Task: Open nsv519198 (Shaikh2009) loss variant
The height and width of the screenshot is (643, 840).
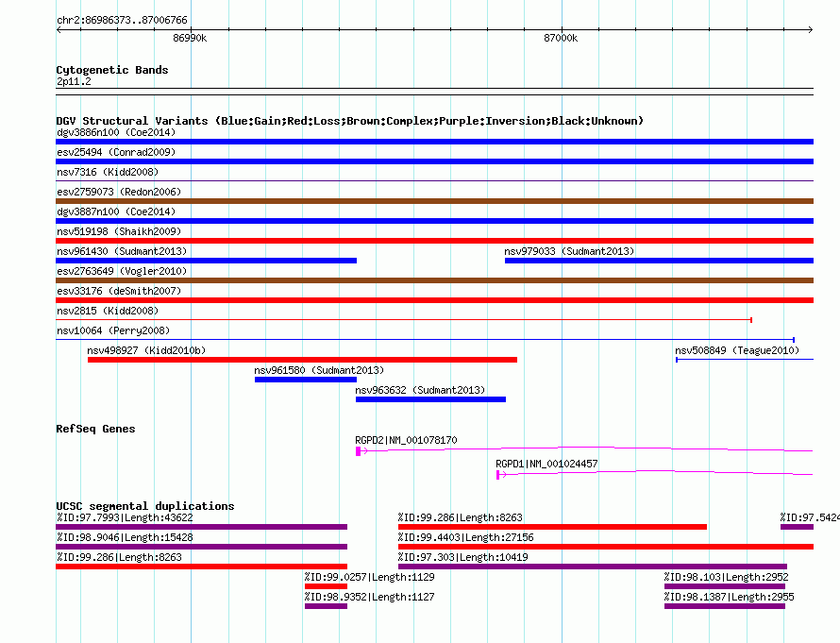Action: pyautogui.click(x=434, y=241)
